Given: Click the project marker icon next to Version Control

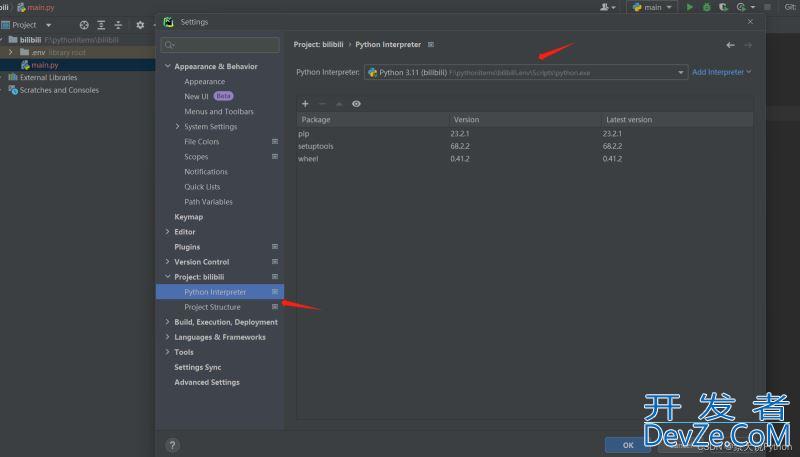Looking at the screenshot, I should coord(275,261).
